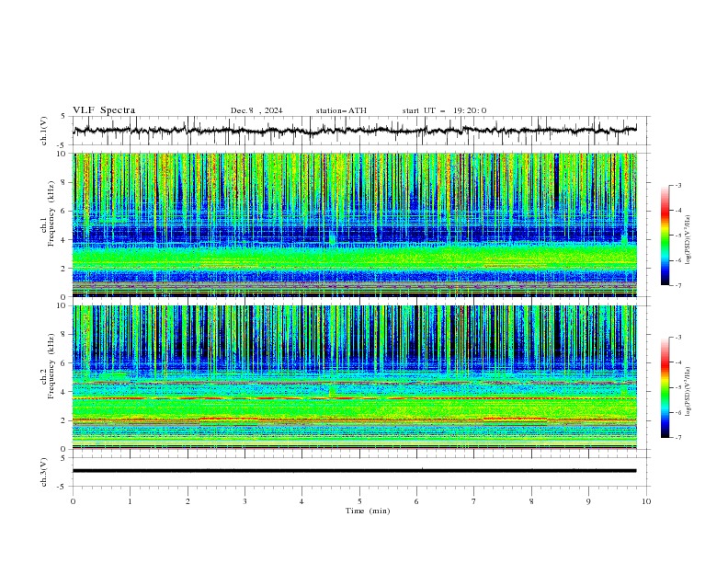Click the 'VLF Spectra' plot title

[x=104, y=110]
